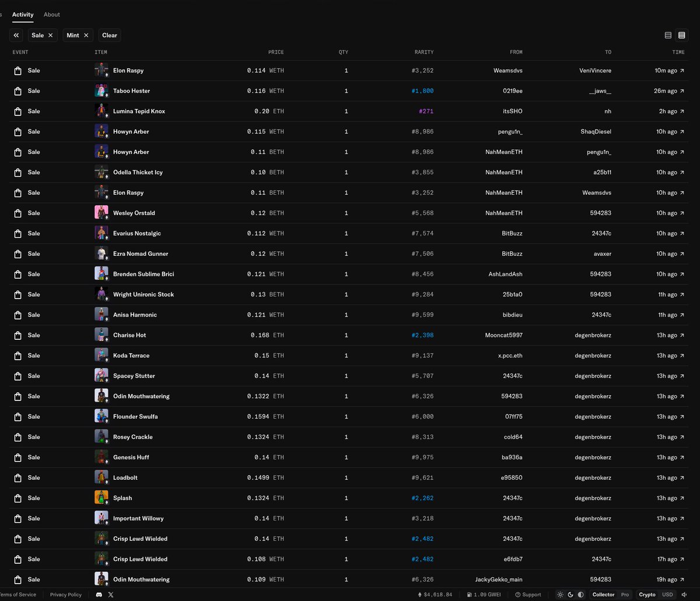This screenshot has height=601, width=700.
Task: Click the rarity #1,800 value
Action: [x=422, y=91]
